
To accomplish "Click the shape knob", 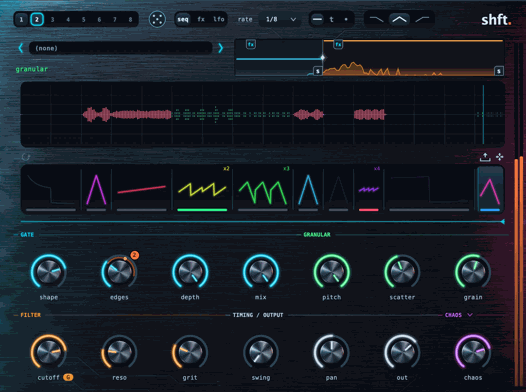I will (49, 271).
